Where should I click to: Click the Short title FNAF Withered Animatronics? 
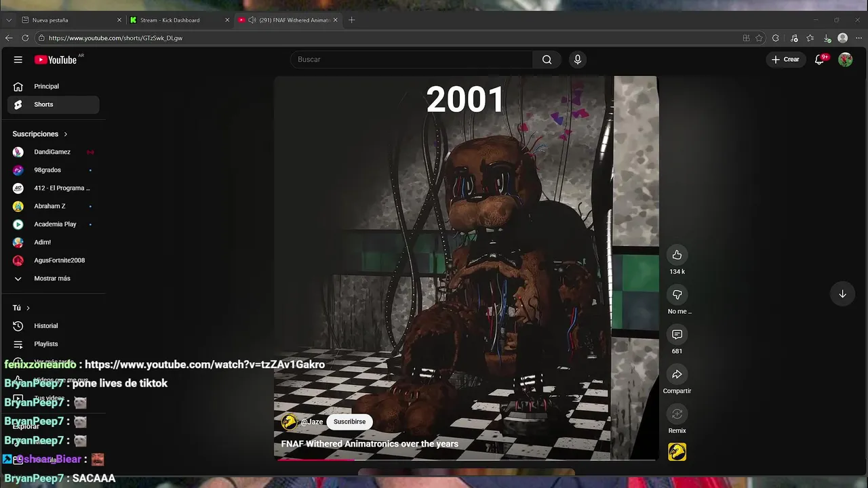370,444
